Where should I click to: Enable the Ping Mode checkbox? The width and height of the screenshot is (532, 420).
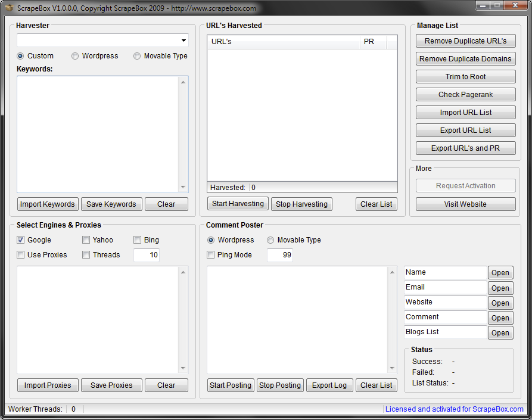(x=211, y=255)
